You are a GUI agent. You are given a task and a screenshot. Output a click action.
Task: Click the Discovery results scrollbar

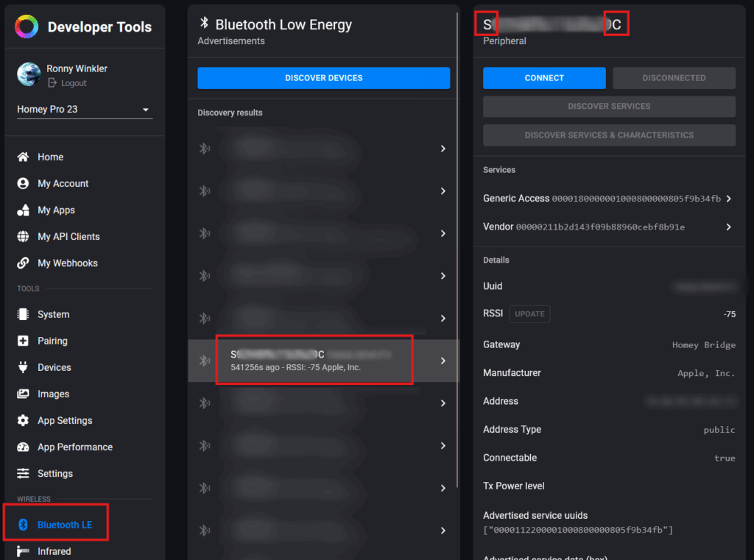(x=457, y=250)
